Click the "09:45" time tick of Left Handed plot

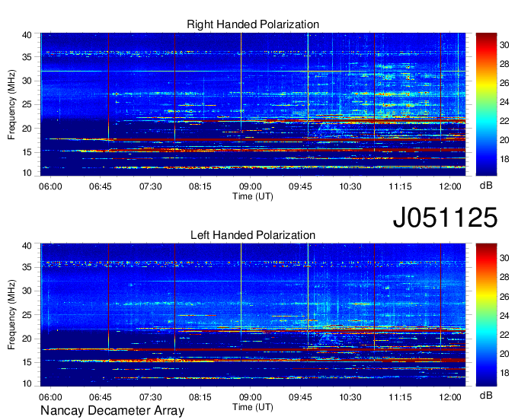pos(300,397)
